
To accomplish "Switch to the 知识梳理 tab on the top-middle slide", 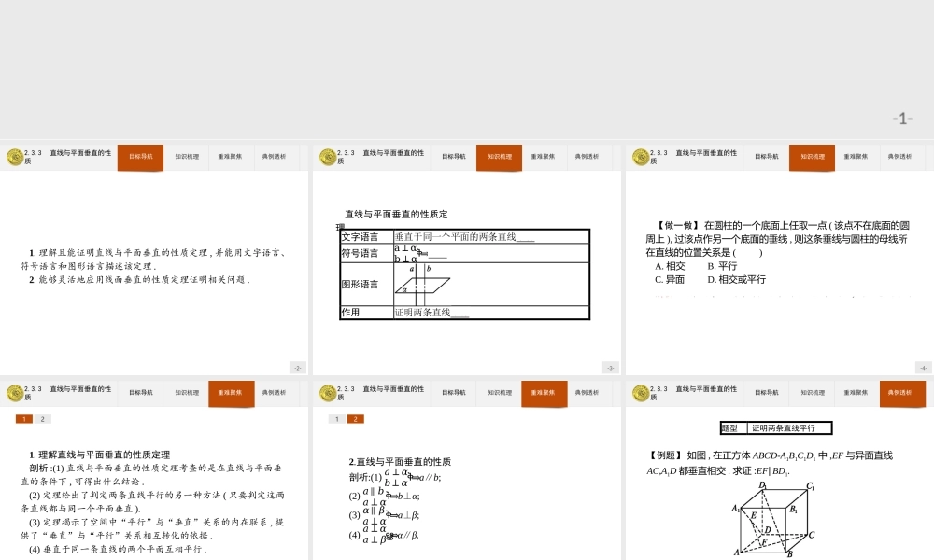I will [498, 157].
